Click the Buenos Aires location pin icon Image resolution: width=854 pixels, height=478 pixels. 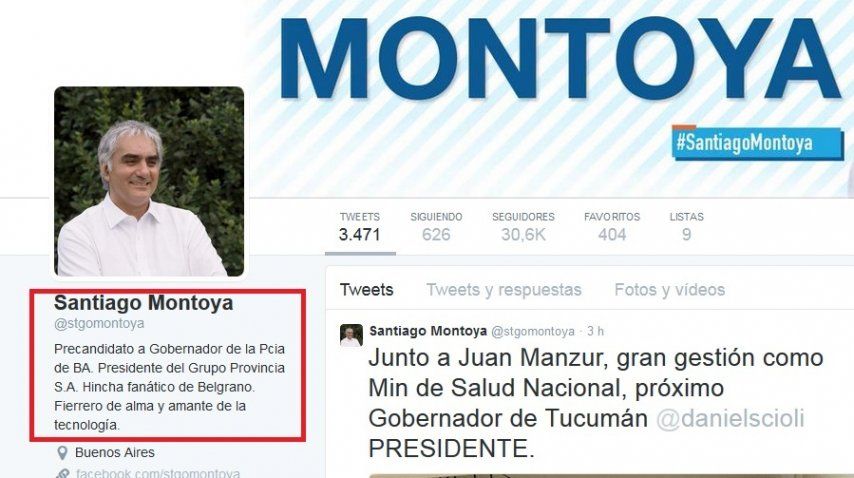[63, 452]
